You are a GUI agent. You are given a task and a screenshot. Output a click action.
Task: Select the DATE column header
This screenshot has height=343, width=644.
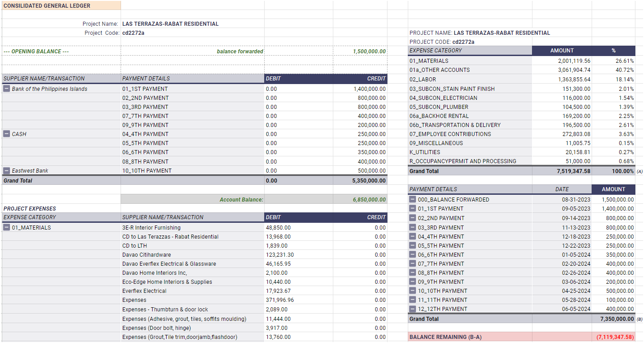click(x=562, y=189)
